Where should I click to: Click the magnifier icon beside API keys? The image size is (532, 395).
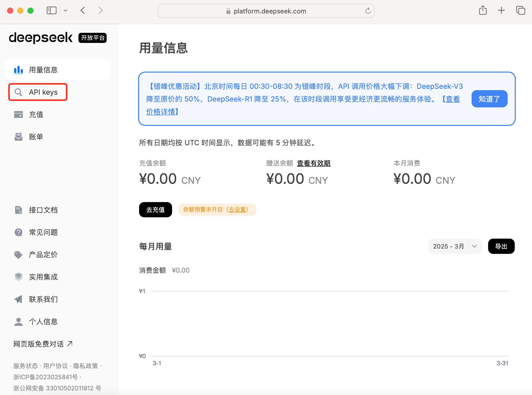click(19, 92)
